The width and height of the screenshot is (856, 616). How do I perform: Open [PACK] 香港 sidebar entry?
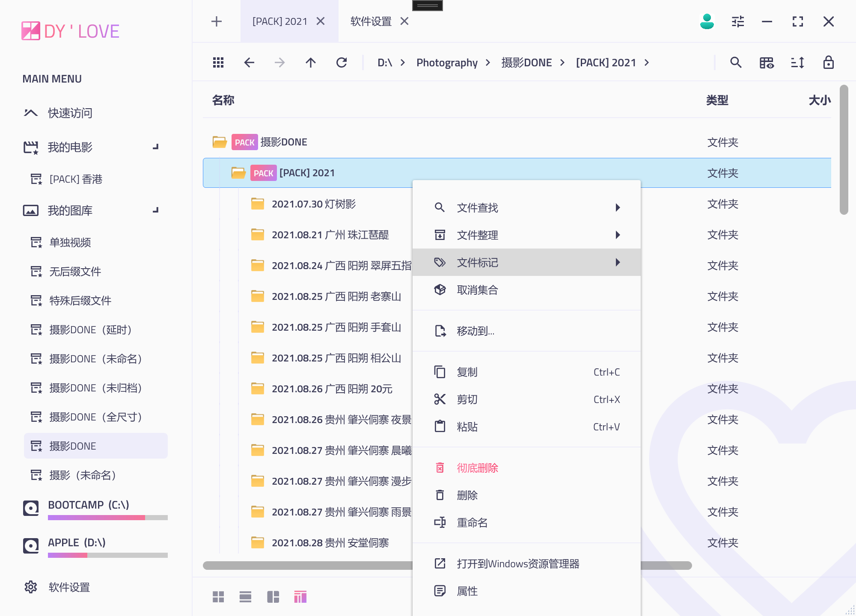[95, 179]
